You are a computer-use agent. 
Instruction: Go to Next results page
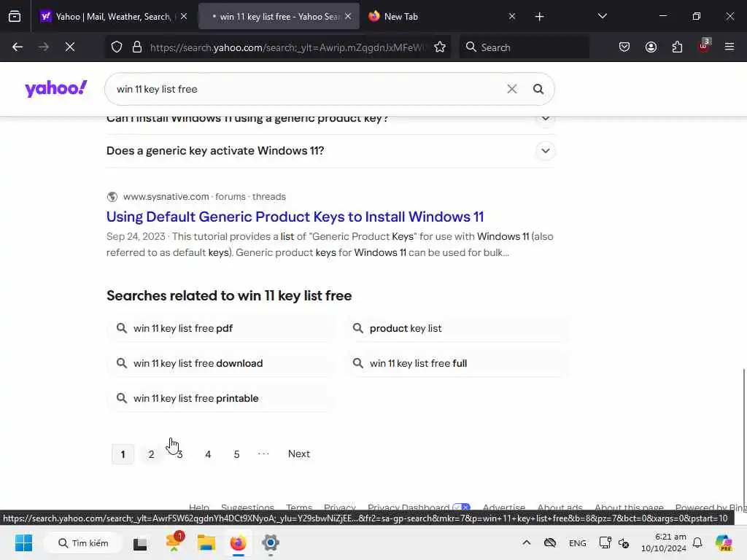click(x=298, y=454)
